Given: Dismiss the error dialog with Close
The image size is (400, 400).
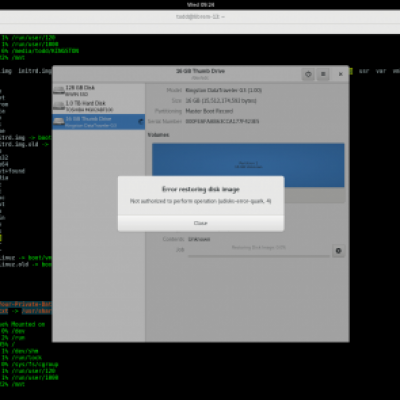Looking at the screenshot, I should coord(201,223).
